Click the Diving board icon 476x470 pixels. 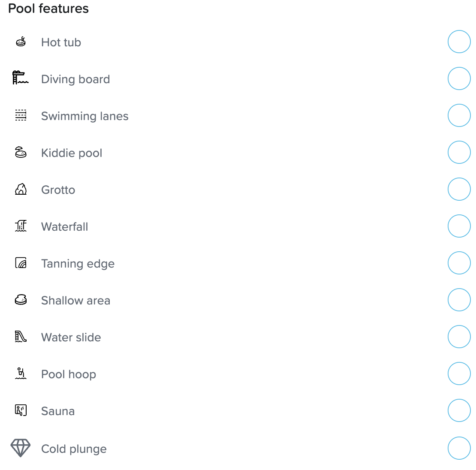click(x=21, y=78)
